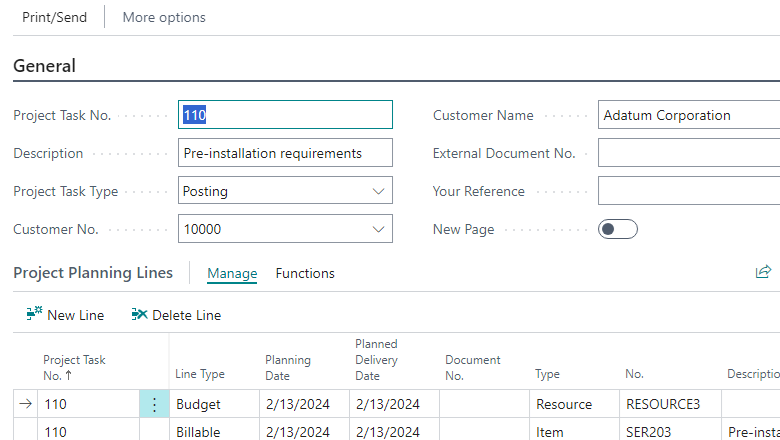
Task: Switch to the Functions menu
Action: [x=305, y=273]
